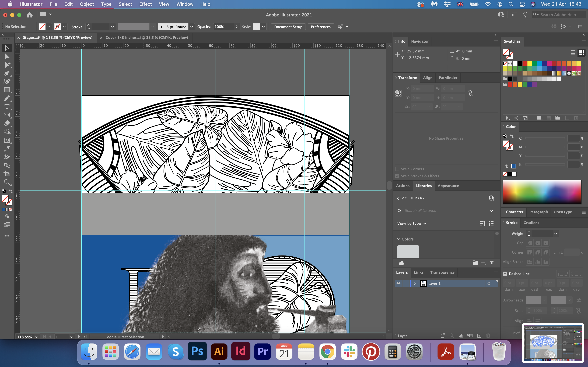Switch to the Pathfinder tab
The height and width of the screenshot is (367, 588).
click(x=448, y=78)
